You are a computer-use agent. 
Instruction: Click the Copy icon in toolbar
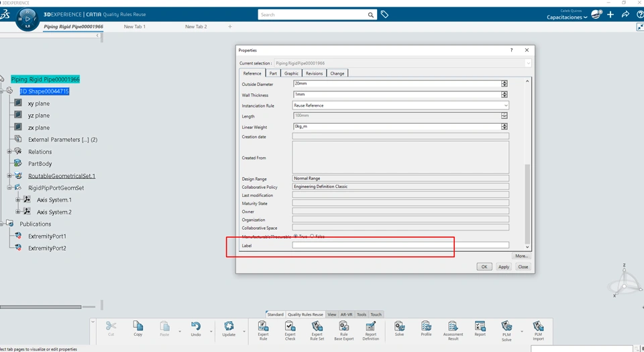[x=138, y=326]
